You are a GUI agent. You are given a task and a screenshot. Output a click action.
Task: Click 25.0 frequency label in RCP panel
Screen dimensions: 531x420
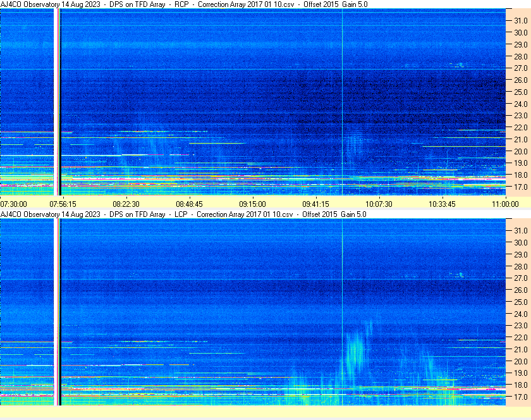(x=521, y=92)
